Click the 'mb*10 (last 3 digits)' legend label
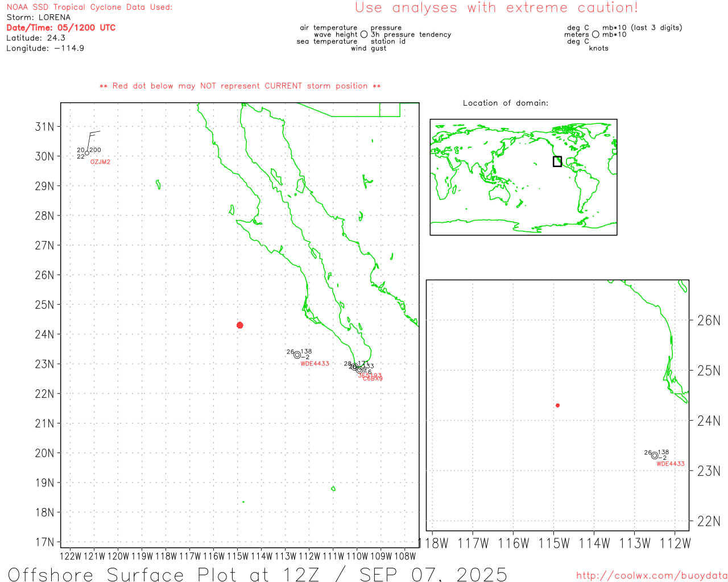The width and height of the screenshot is (728, 582). [x=643, y=28]
